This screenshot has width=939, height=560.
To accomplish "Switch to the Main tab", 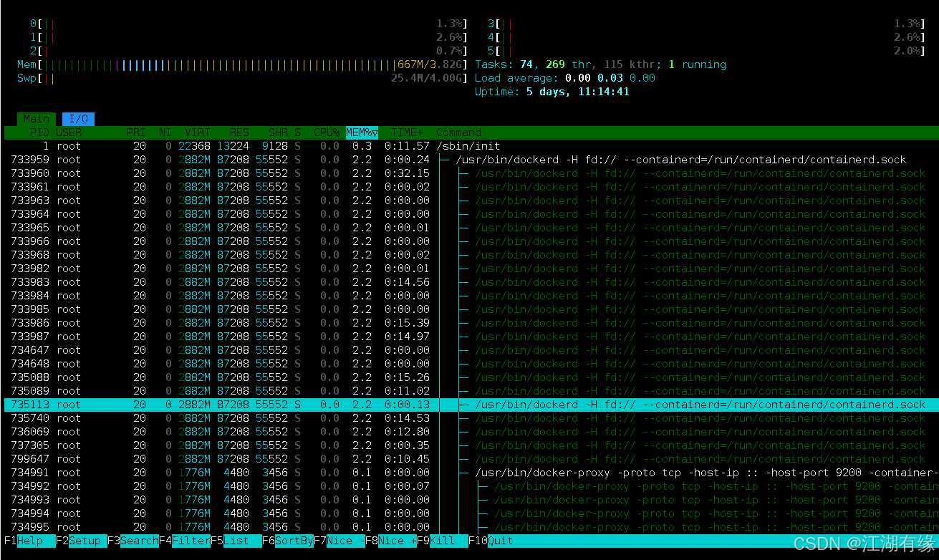I will 37,119.
